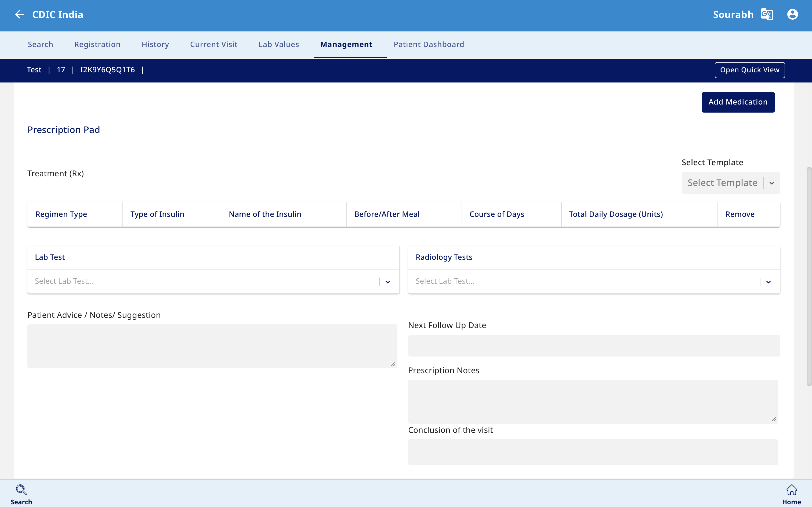Go to the History tab
812x507 pixels.
coord(155,45)
